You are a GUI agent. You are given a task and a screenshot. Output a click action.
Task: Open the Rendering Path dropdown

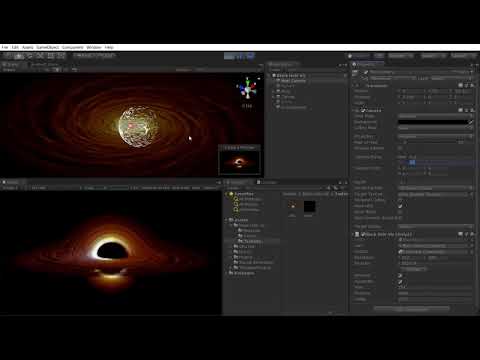click(x=435, y=188)
